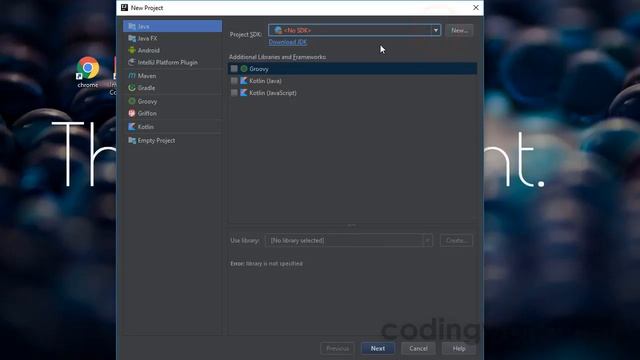Select the Kotlin icon in sidebar
The width and height of the screenshot is (640, 360).
tap(132, 127)
